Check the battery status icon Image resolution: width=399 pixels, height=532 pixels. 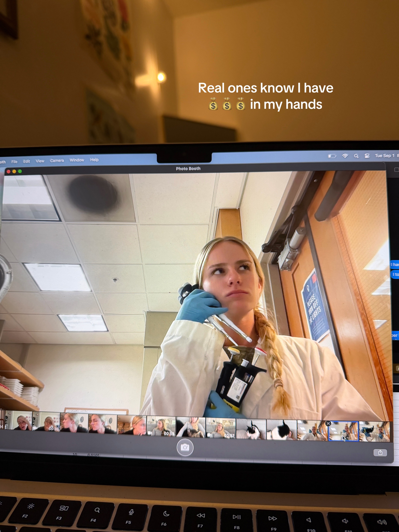click(332, 156)
